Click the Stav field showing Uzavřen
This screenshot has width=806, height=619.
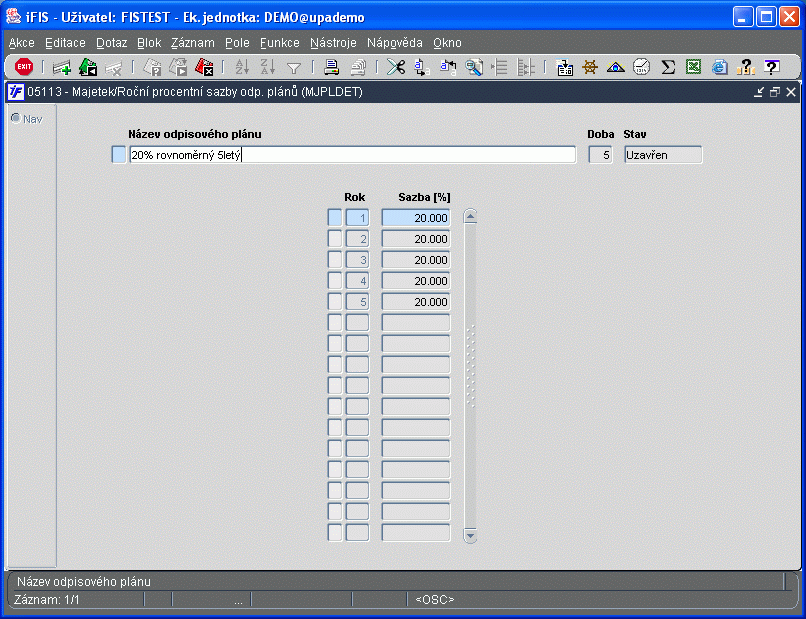pos(663,155)
